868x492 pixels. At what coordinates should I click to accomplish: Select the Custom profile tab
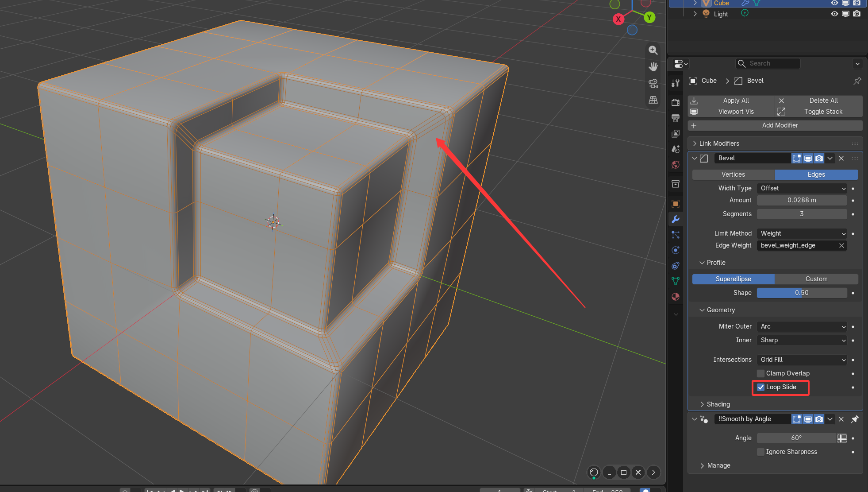[x=816, y=279]
